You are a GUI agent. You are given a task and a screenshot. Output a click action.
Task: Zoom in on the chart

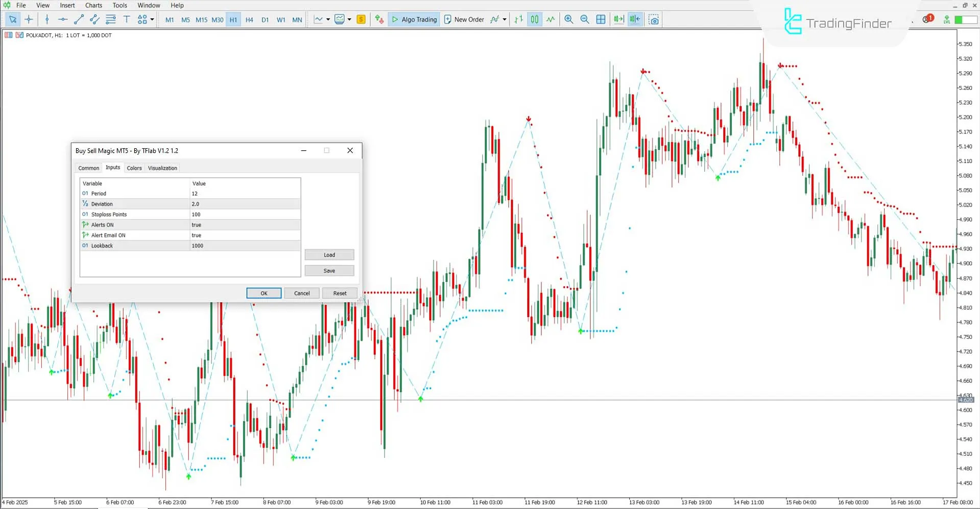pyautogui.click(x=568, y=19)
